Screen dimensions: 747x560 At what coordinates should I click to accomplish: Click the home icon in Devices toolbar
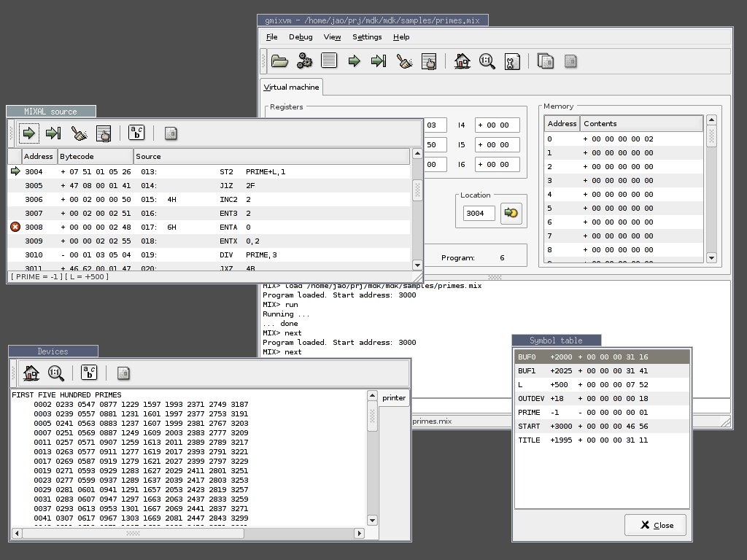pos(31,373)
